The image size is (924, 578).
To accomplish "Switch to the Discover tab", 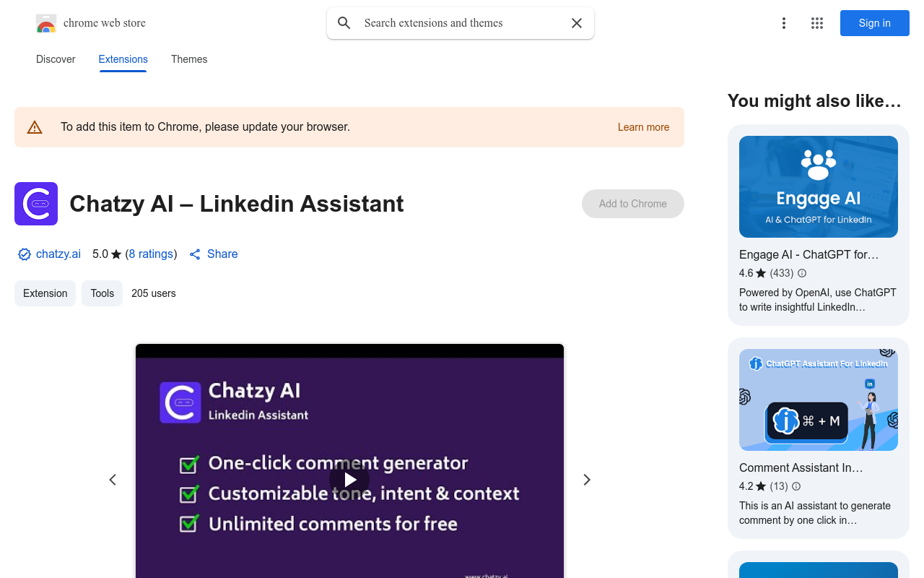I will pyautogui.click(x=56, y=59).
